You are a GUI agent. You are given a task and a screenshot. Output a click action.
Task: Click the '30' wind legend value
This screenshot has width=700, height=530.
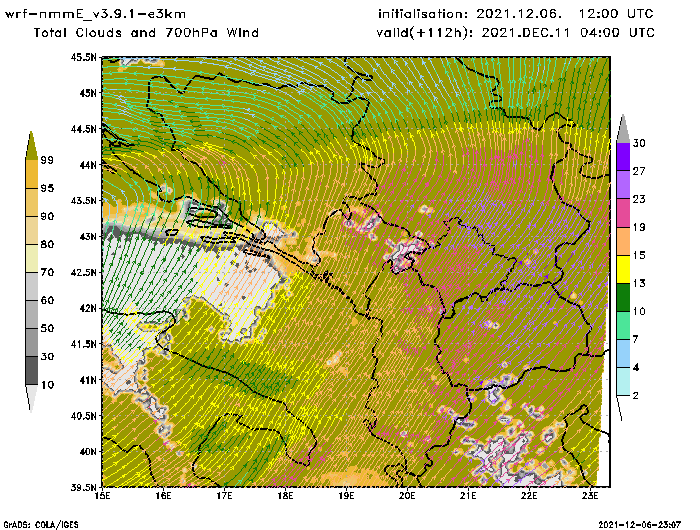coord(639,143)
